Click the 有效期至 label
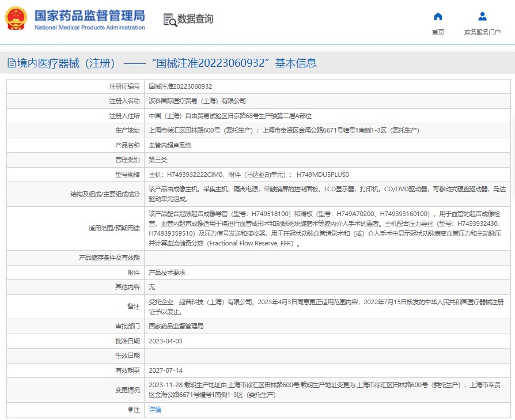This screenshot has width=515, height=420. (x=127, y=370)
